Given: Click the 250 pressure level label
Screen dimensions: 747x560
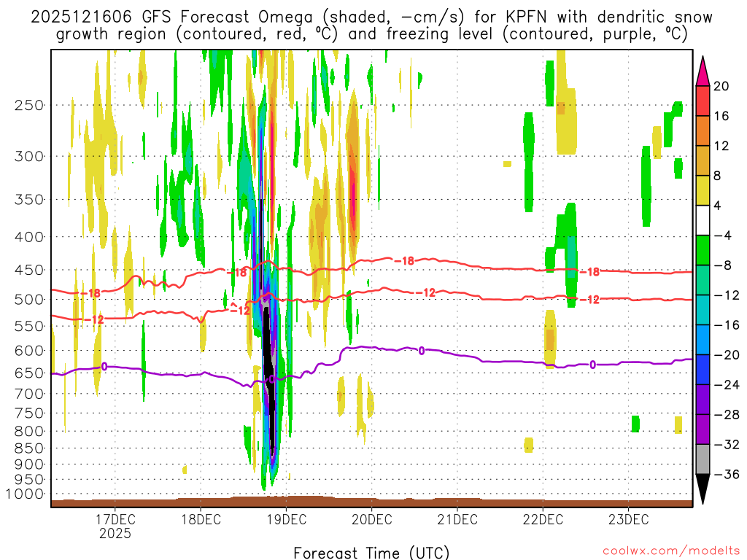Looking at the screenshot, I should pyautogui.click(x=29, y=105).
